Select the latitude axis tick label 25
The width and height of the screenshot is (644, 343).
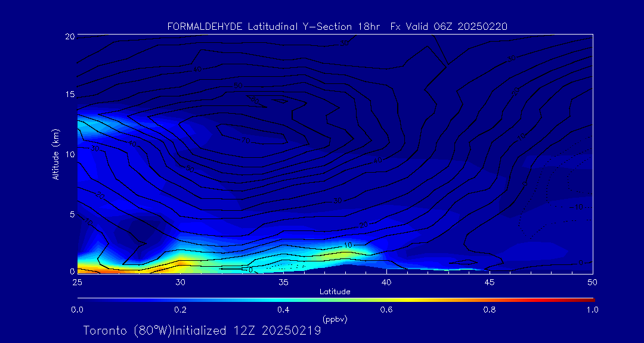(x=77, y=282)
